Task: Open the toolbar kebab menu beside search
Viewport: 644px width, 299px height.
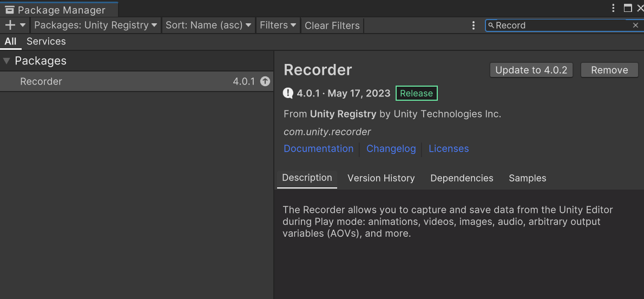Action: [474, 25]
